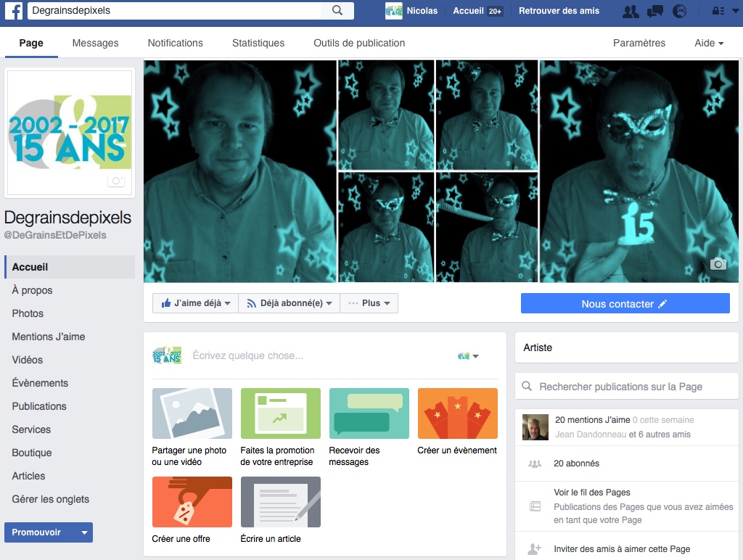Screen dimensions: 743x560
Task: Select Accueil in the left sidebar
Action: pyautogui.click(x=70, y=267)
